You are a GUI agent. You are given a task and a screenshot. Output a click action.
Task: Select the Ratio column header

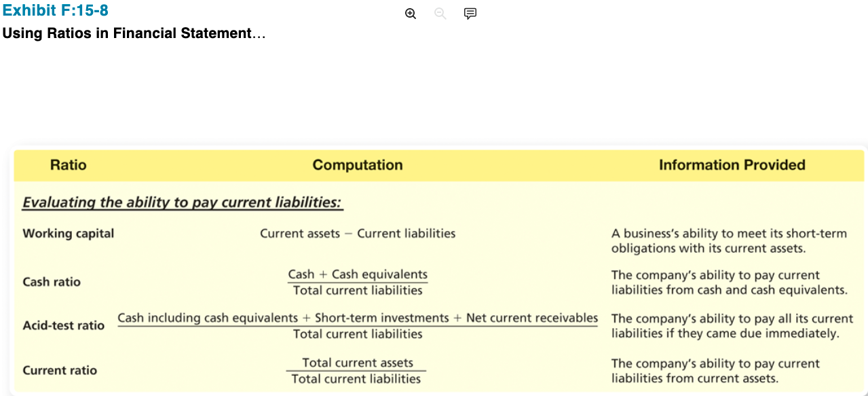pos(68,165)
